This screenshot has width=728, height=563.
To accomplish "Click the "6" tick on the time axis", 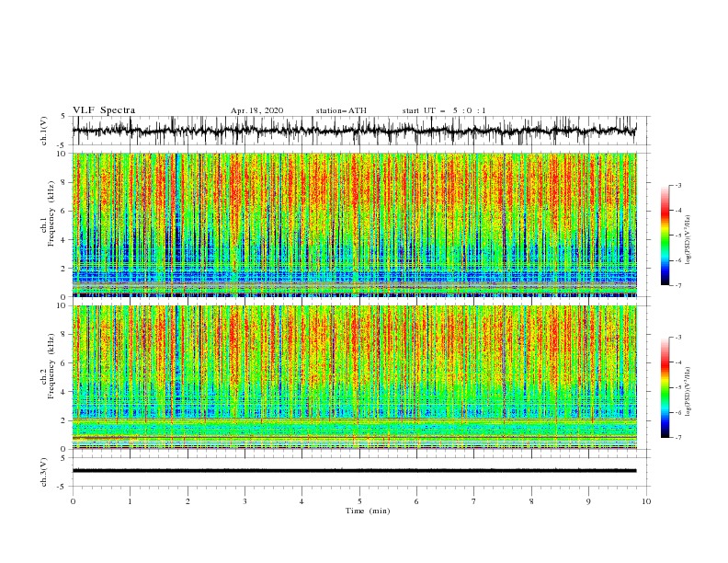I will coord(416,501).
